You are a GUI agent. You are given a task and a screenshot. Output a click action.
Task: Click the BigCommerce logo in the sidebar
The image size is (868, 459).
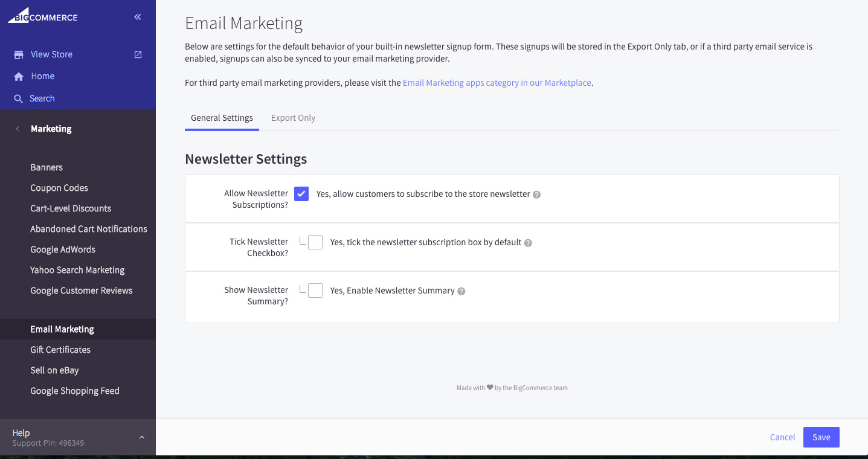[x=42, y=16]
